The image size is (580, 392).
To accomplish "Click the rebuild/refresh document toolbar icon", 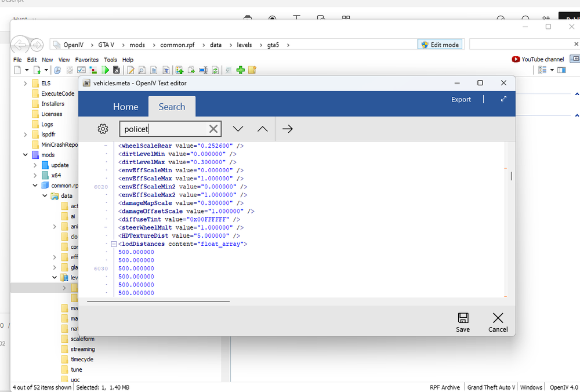I will 214,70.
